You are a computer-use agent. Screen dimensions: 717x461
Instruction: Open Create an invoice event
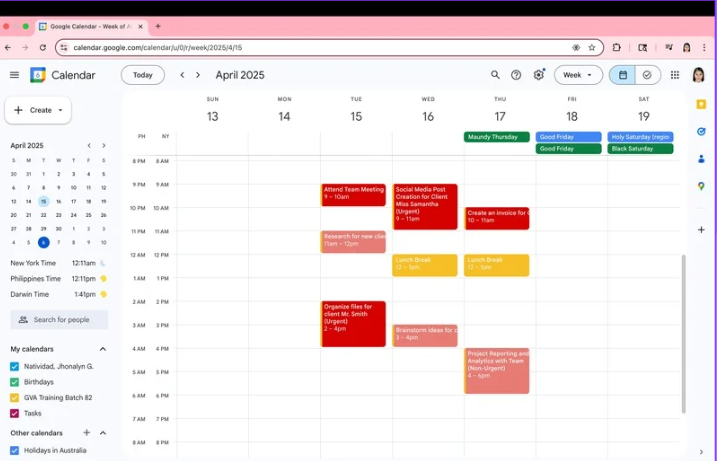click(x=497, y=219)
